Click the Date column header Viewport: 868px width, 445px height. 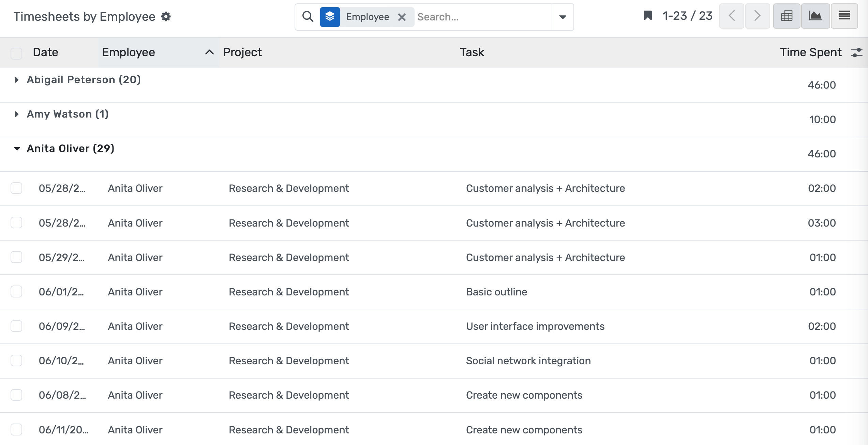tap(45, 52)
